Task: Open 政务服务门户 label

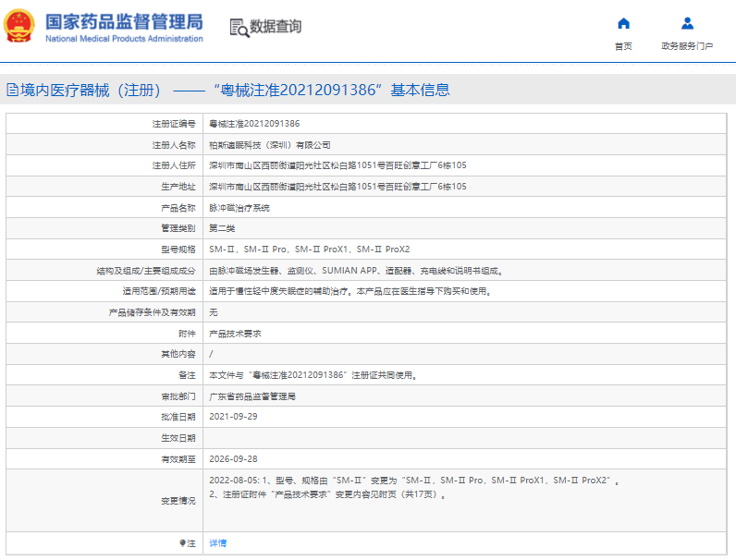Action: coord(687,46)
